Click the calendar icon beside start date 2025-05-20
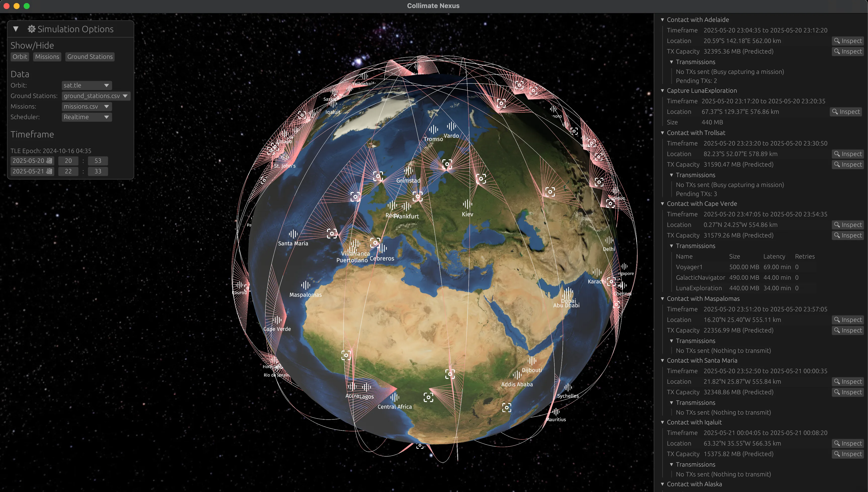 tap(50, 161)
